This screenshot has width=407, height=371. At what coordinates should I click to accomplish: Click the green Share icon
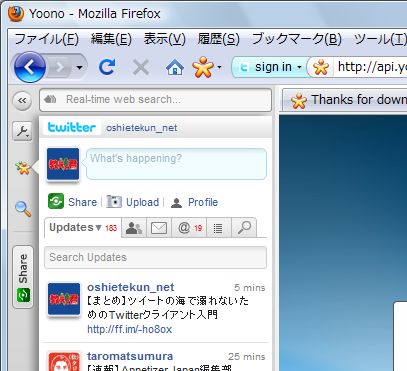point(56,202)
